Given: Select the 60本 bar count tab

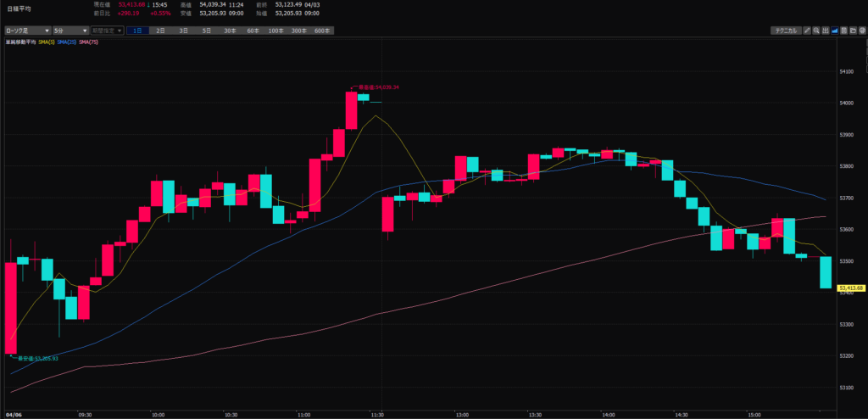Looking at the screenshot, I should 253,31.
